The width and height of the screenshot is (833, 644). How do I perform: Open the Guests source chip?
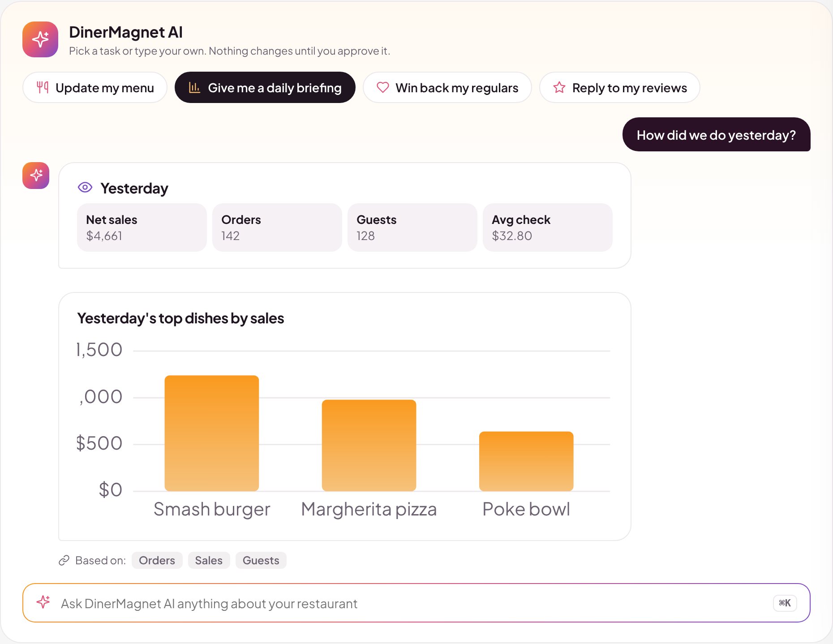coord(261,560)
